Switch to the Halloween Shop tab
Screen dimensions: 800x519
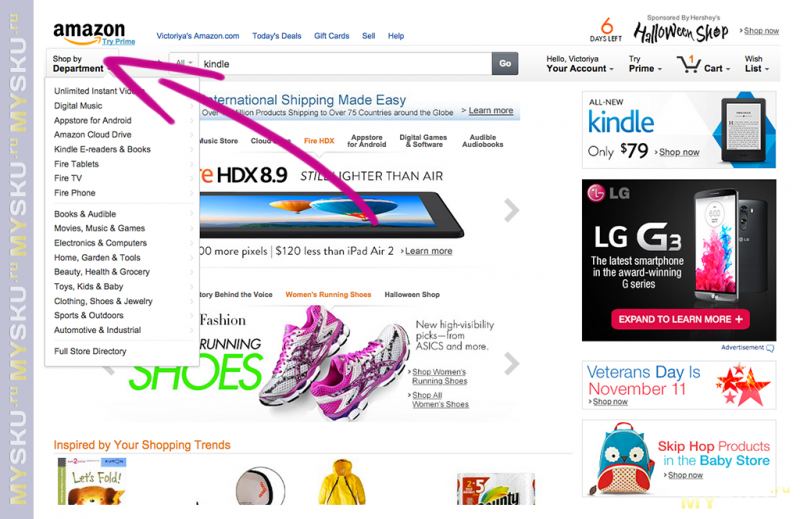pyautogui.click(x=412, y=294)
